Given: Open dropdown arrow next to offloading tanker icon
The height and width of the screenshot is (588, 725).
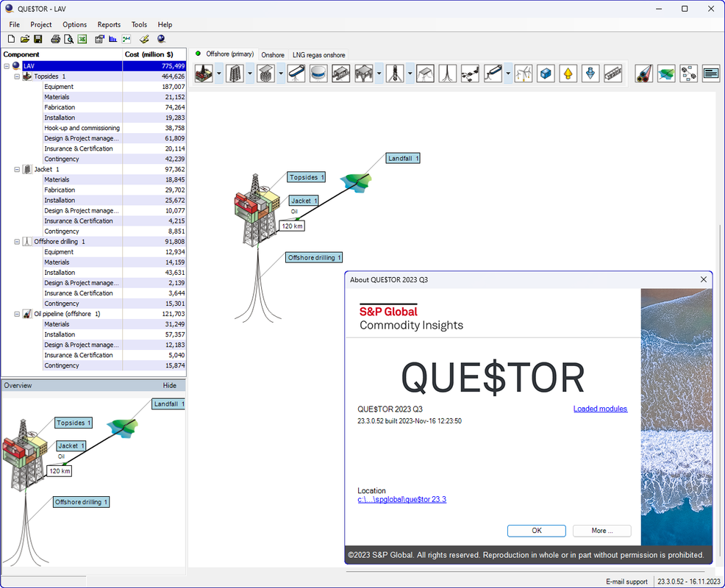Looking at the screenshot, I should [x=508, y=73].
